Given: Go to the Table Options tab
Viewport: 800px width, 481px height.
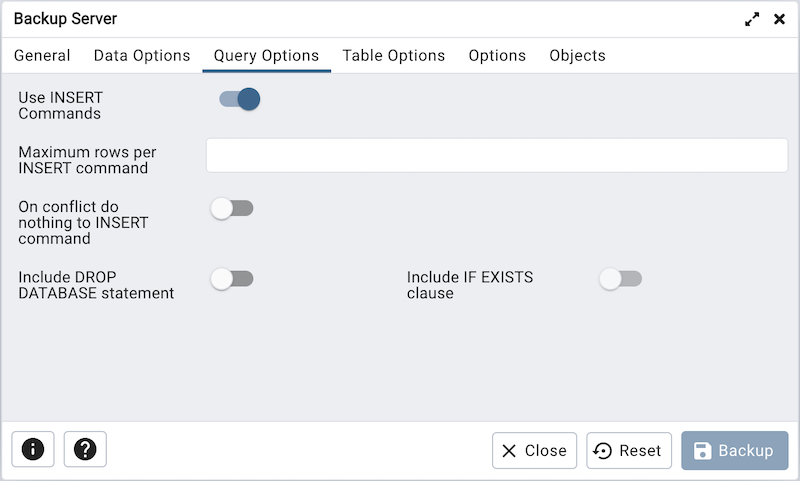Looking at the screenshot, I should 394,56.
